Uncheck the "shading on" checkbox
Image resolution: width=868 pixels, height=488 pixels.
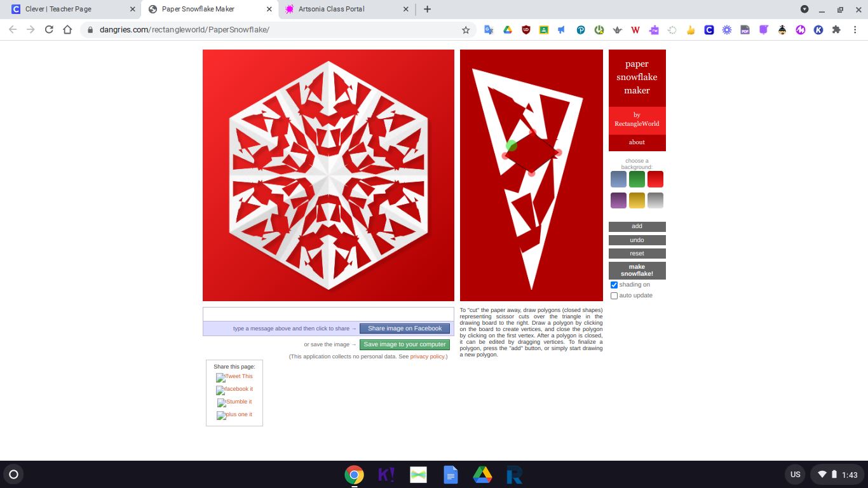click(614, 285)
